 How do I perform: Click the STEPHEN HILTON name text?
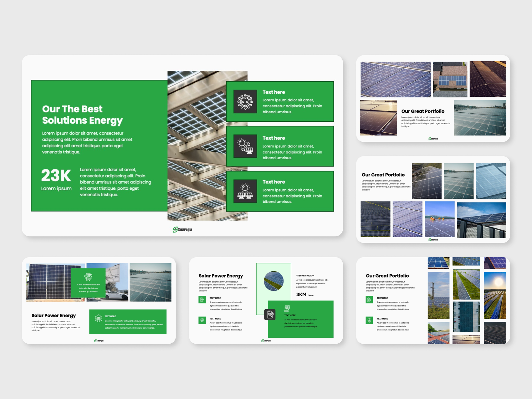click(x=305, y=276)
